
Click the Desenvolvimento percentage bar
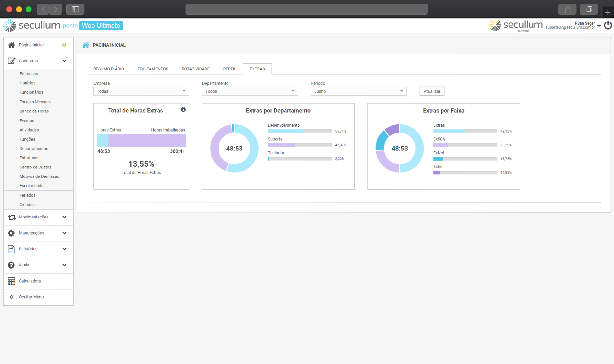coord(300,131)
